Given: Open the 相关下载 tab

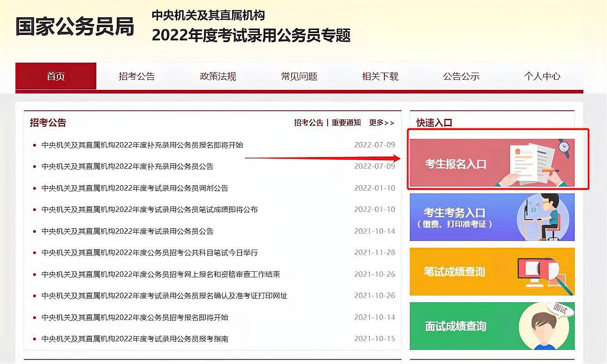Looking at the screenshot, I should pos(379,76).
